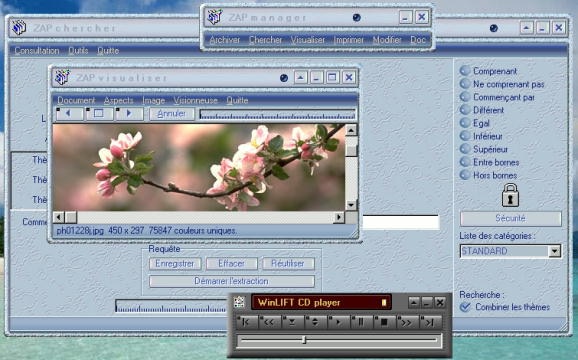
Task: Click the round globe icon in ZAP chercher title bar
Action: point(494,28)
